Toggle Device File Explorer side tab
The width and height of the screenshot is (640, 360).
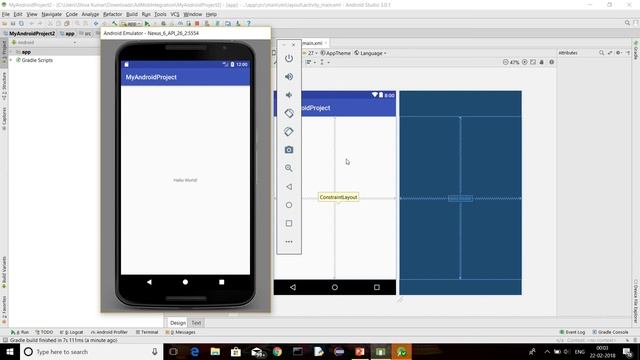[636, 302]
